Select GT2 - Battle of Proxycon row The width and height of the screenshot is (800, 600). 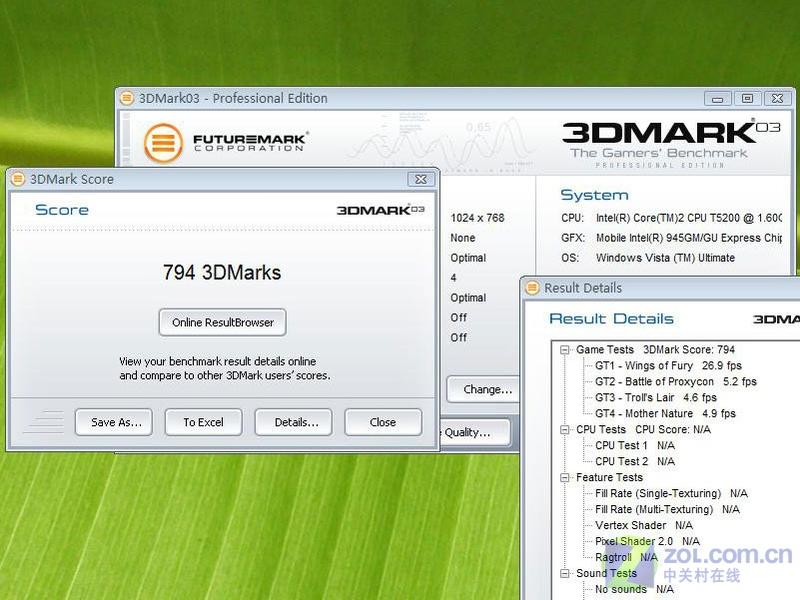pos(676,382)
